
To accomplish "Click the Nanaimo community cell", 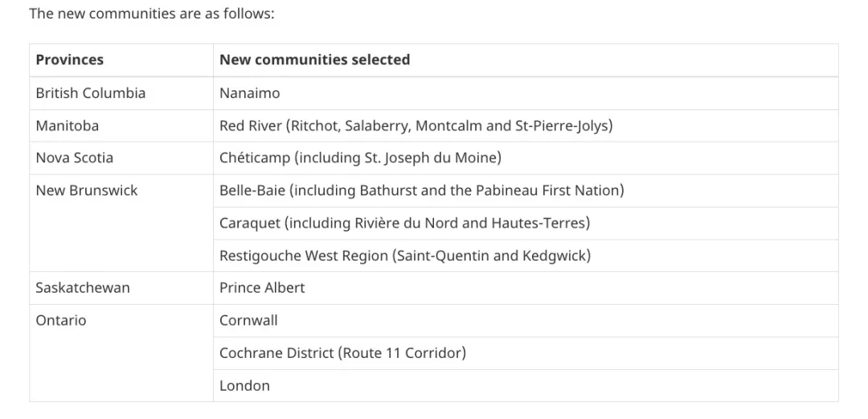I will [250, 93].
